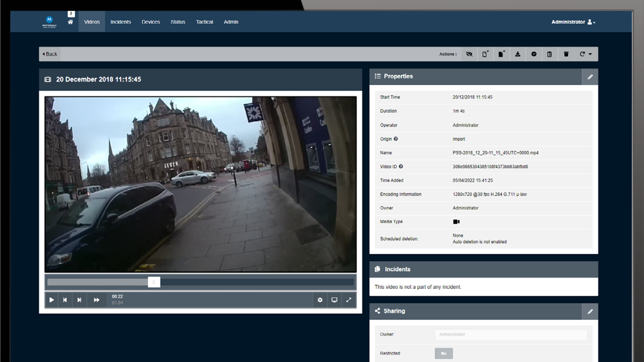Toggle the crossed-eye visibility action

tap(469, 54)
